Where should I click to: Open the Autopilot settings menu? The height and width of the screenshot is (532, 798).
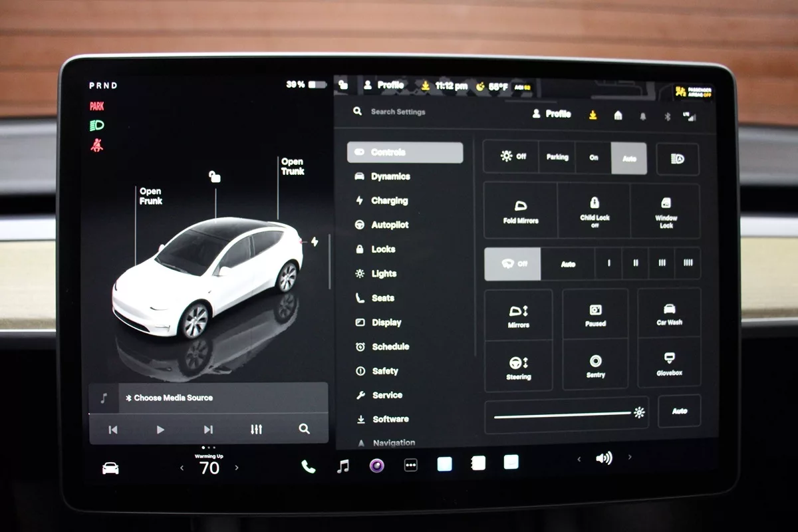390,225
